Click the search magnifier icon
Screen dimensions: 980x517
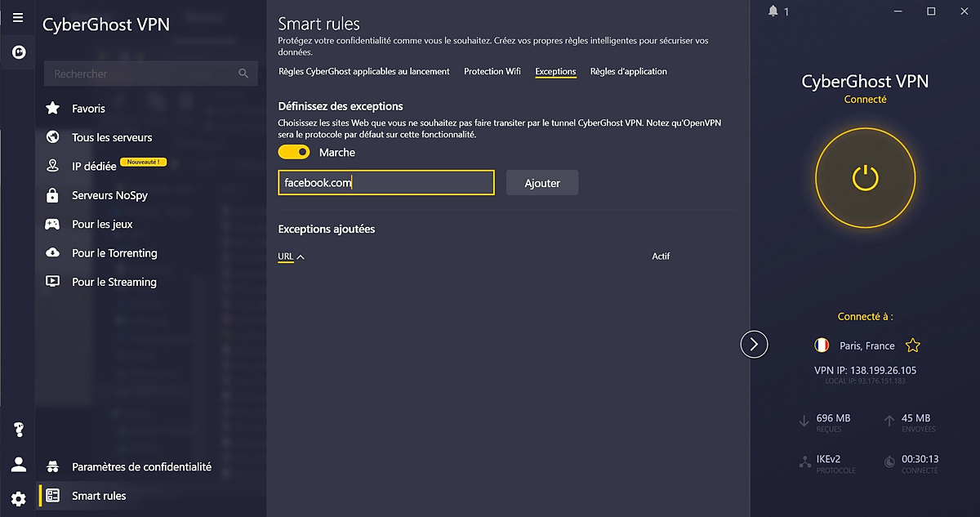tap(243, 74)
